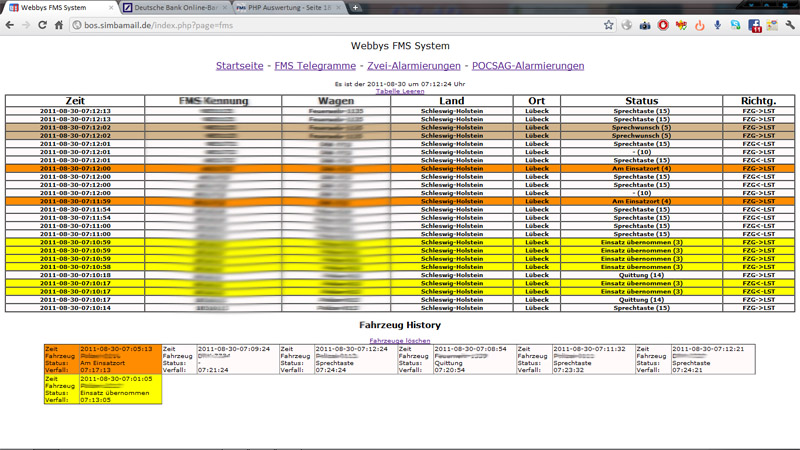Image resolution: width=800 pixels, height=450 pixels.
Task: Open the Chrome wrench settings menu
Action: click(x=790, y=25)
